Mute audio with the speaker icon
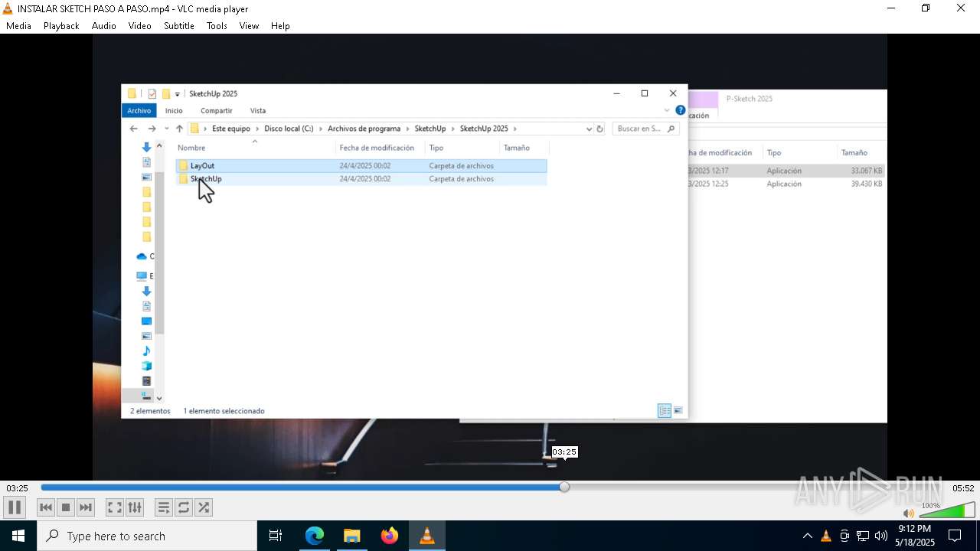The width and height of the screenshot is (980, 551). (x=908, y=514)
